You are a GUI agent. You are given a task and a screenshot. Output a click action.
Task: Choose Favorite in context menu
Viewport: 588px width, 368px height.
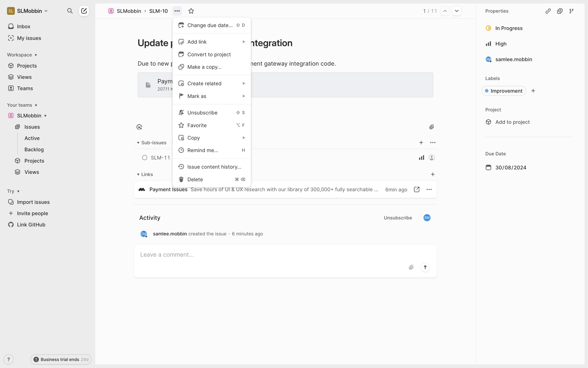coord(212,125)
